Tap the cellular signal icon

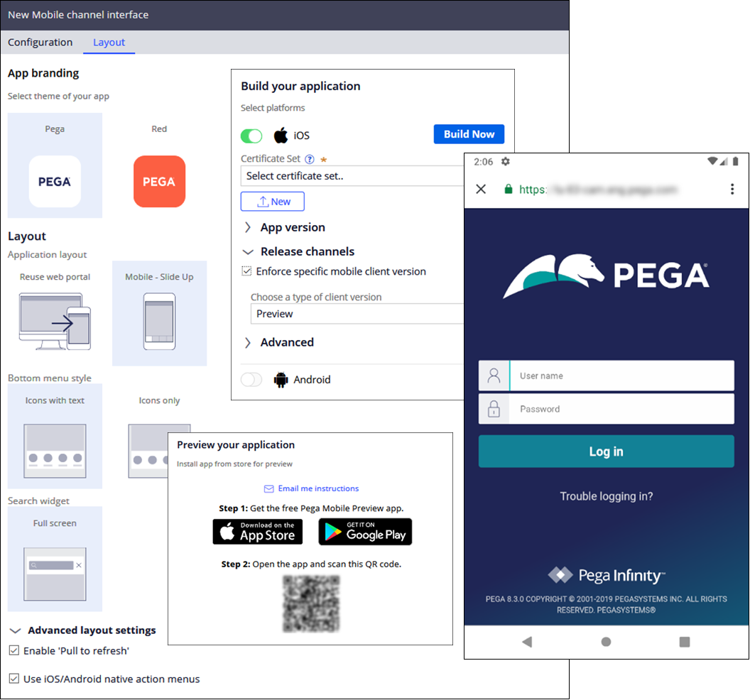(724, 161)
